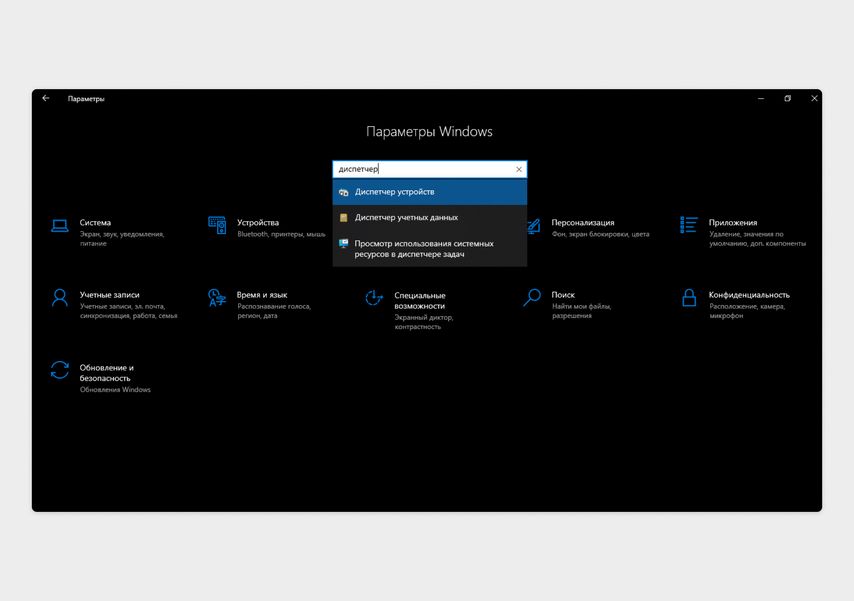Open Обновление и безопасность category label
This screenshot has height=601, width=854.
pyautogui.click(x=106, y=373)
